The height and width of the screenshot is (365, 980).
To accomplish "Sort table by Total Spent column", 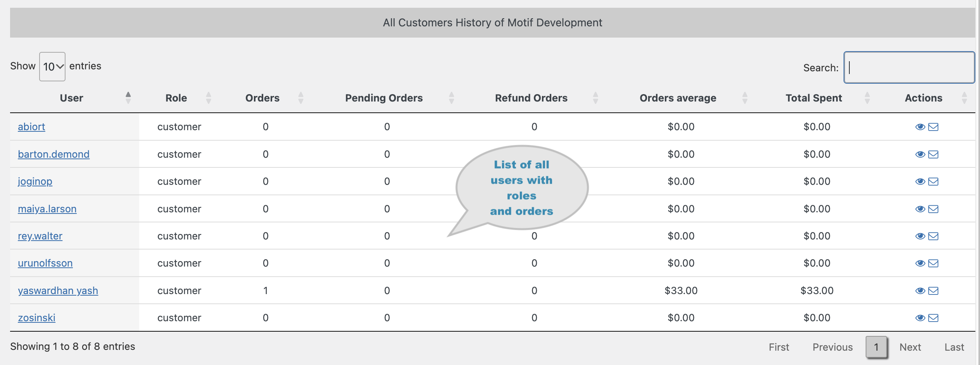I will 814,98.
